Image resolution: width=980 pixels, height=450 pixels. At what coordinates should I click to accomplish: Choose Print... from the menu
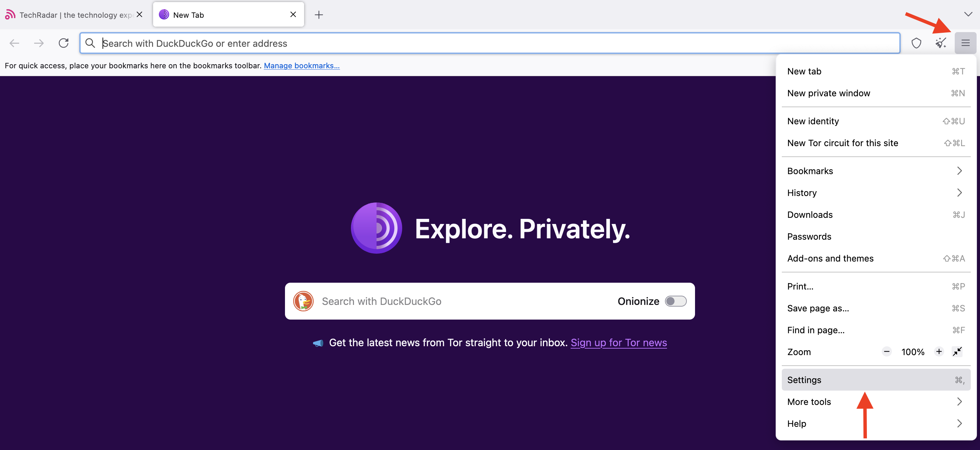[x=876, y=286]
